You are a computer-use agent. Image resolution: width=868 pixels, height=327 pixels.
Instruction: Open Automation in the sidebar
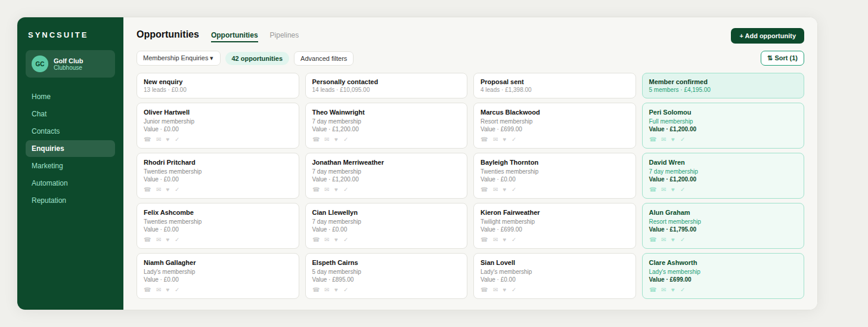[x=70, y=183]
